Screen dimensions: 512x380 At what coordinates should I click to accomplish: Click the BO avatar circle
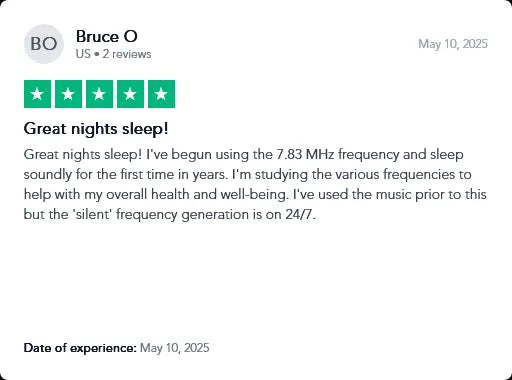tap(44, 44)
